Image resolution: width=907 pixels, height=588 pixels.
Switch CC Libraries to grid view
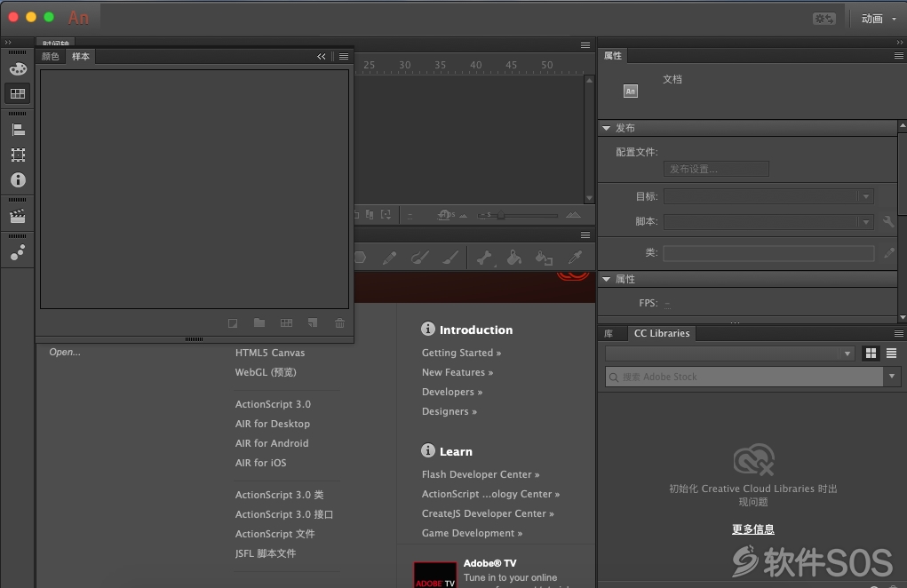tap(871, 354)
